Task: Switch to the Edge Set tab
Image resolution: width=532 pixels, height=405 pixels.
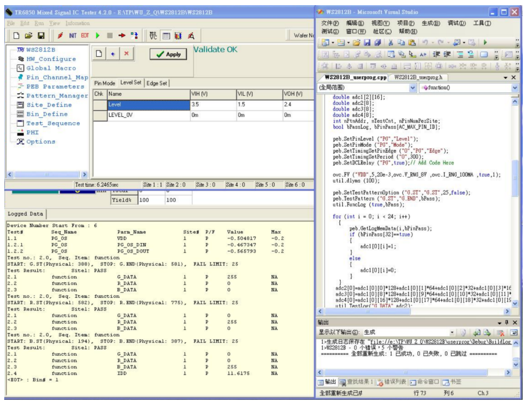Action: click(156, 83)
